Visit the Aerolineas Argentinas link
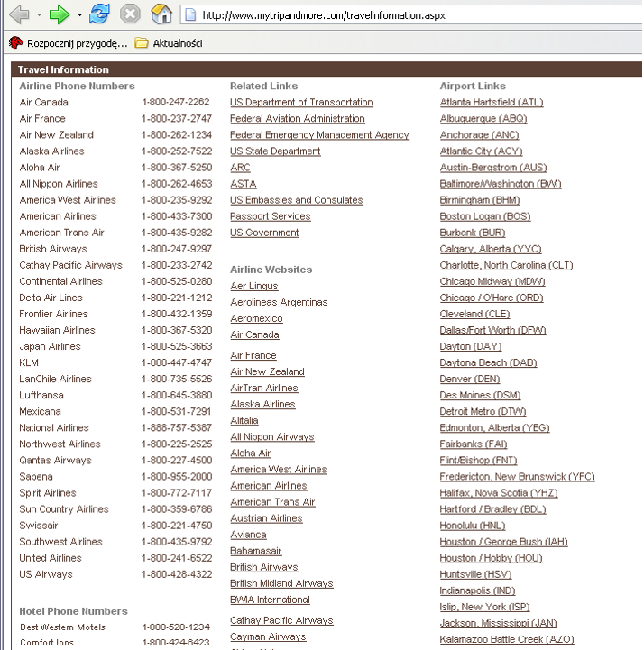The height and width of the screenshot is (650, 644). click(x=279, y=302)
